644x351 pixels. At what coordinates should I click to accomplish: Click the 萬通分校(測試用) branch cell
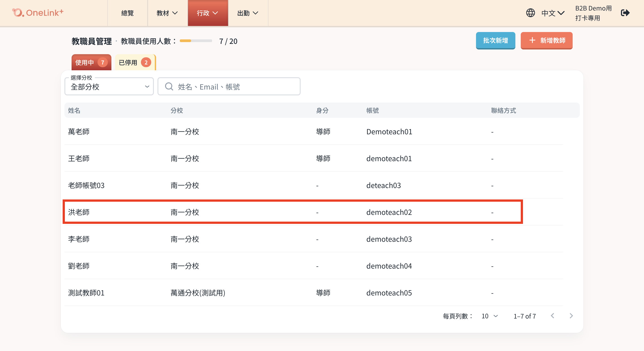[x=198, y=293]
